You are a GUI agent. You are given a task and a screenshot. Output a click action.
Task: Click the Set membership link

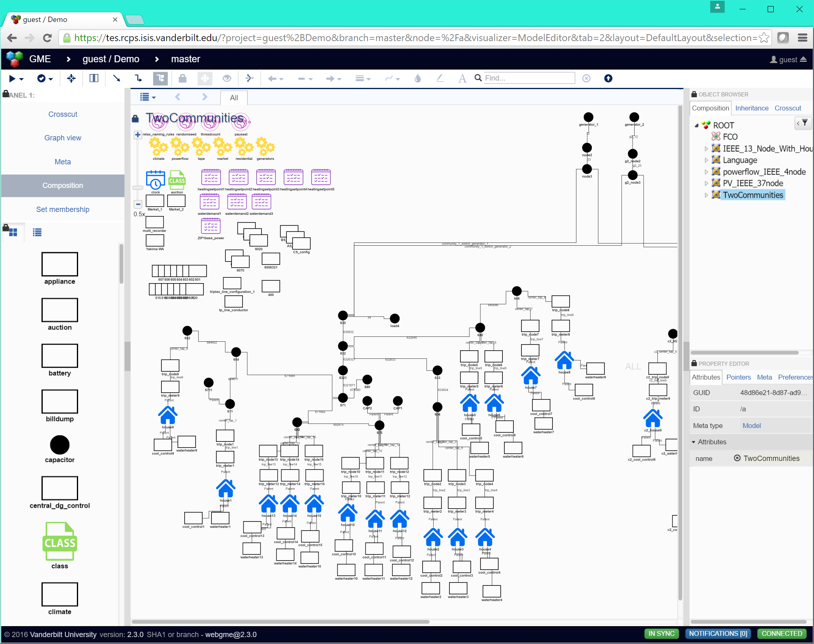[x=63, y=209]
